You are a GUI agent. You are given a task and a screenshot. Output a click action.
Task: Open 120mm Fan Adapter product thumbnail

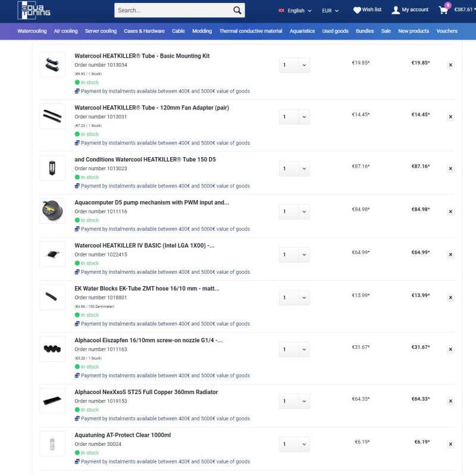point(52,116)
